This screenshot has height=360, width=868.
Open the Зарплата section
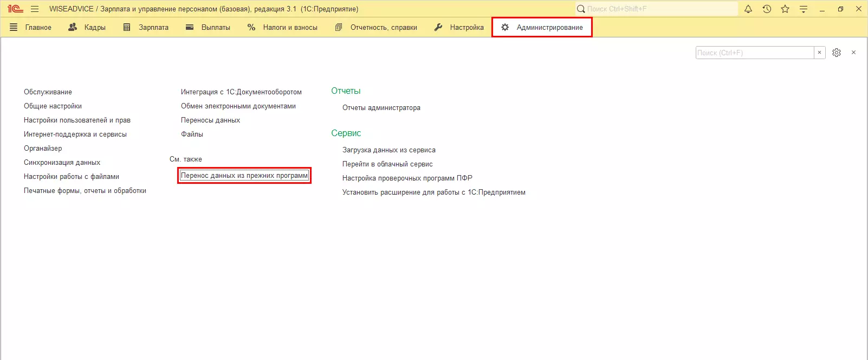click(146, 27)
